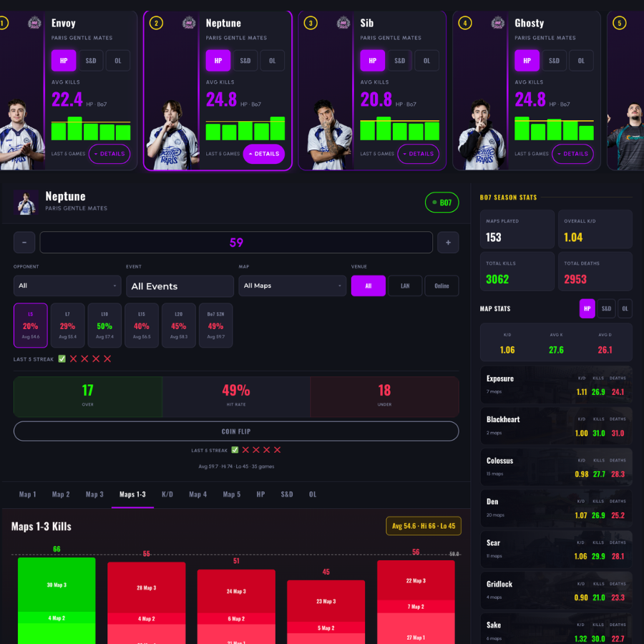Switch to the OL chart tab
The image size is (644, 644).
coord(313,494)
